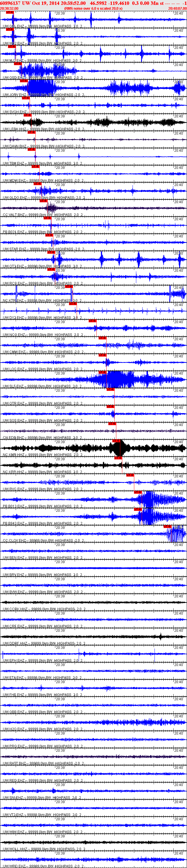Select the 'UW ET4 EHZ' station label
This screenshot has height=868, width=187.
click(x=13, y=678)
